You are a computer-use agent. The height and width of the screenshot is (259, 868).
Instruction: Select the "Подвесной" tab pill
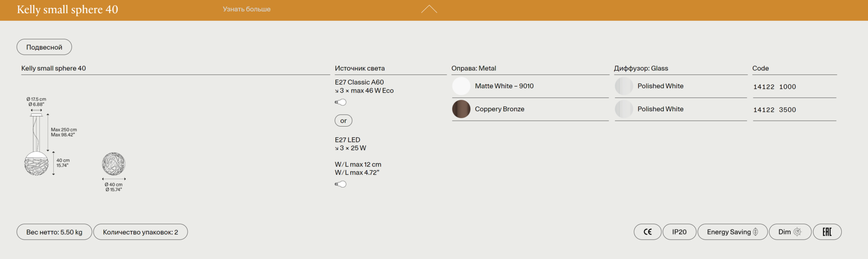pyautogui.click(x=44, y=47)
